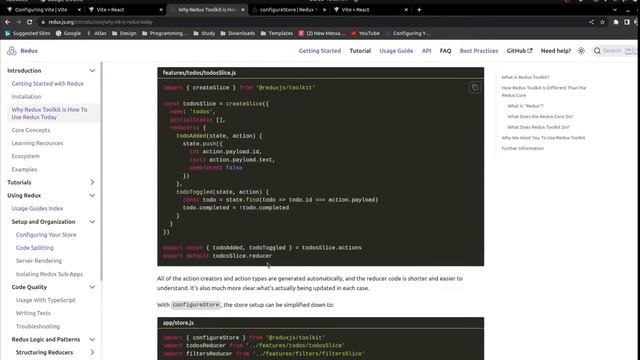Viewport: 640px width, 360px height.
Task: Open the Downloads bookmarks folder
Action: point(238,33)
